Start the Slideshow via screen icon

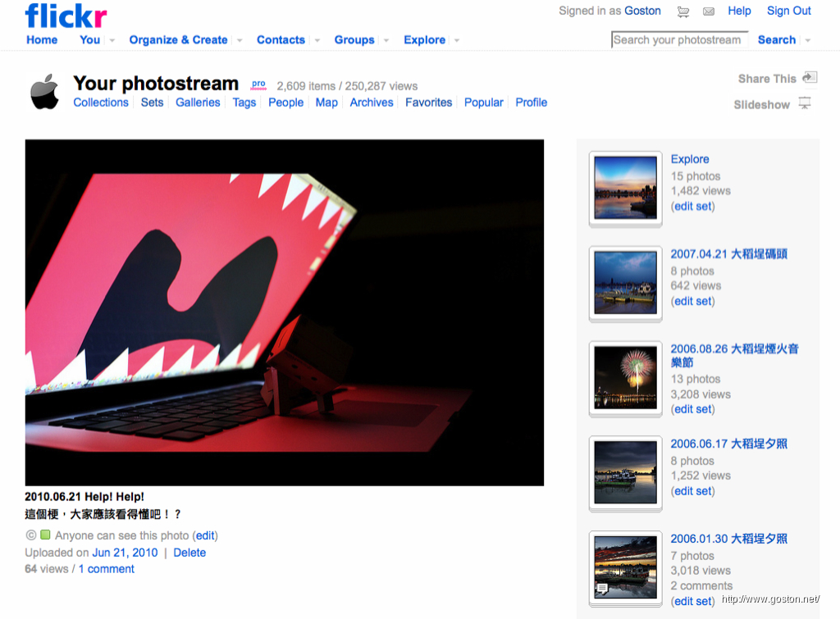(805, 103)
